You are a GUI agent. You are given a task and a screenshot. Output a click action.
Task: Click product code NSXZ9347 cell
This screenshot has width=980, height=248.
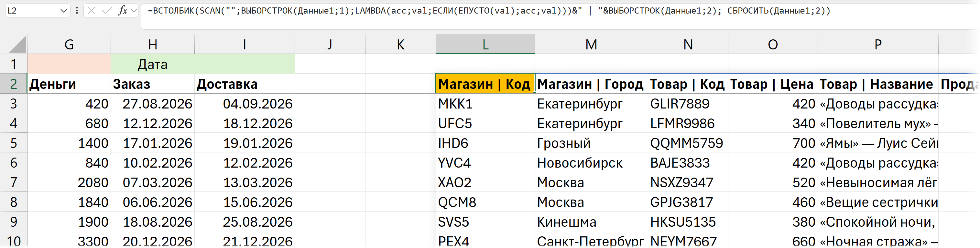(688, 182)
